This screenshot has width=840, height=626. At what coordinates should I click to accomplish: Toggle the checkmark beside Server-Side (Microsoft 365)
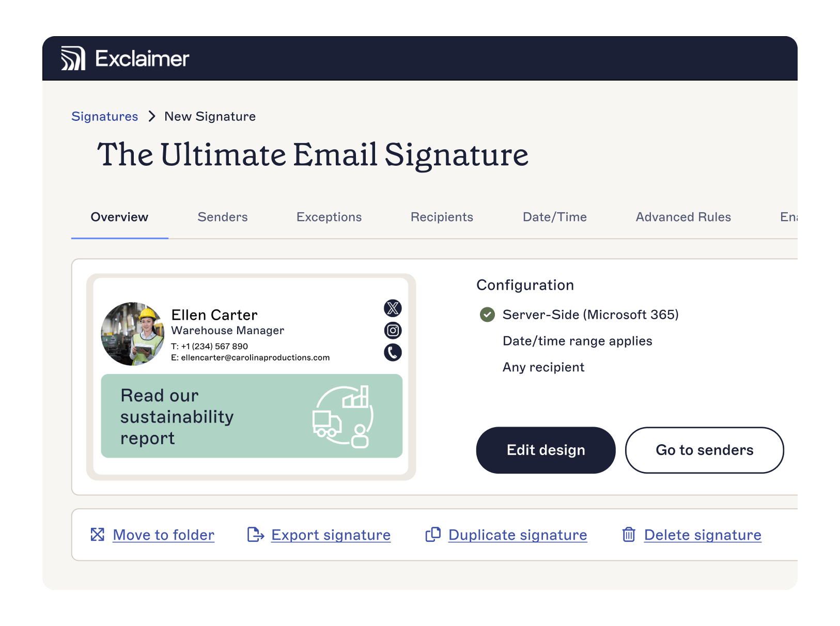click(487, 315)
